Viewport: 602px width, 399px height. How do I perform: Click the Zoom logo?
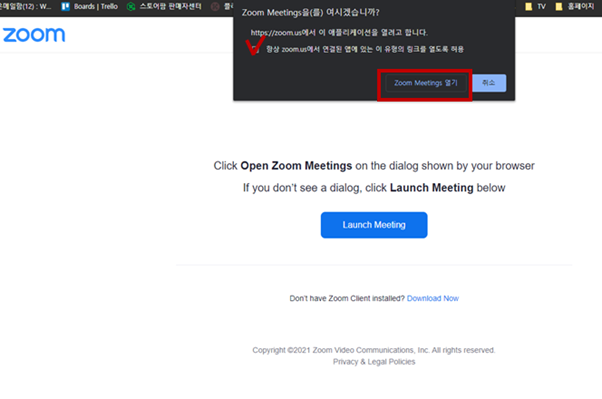(x=34, y=35)
